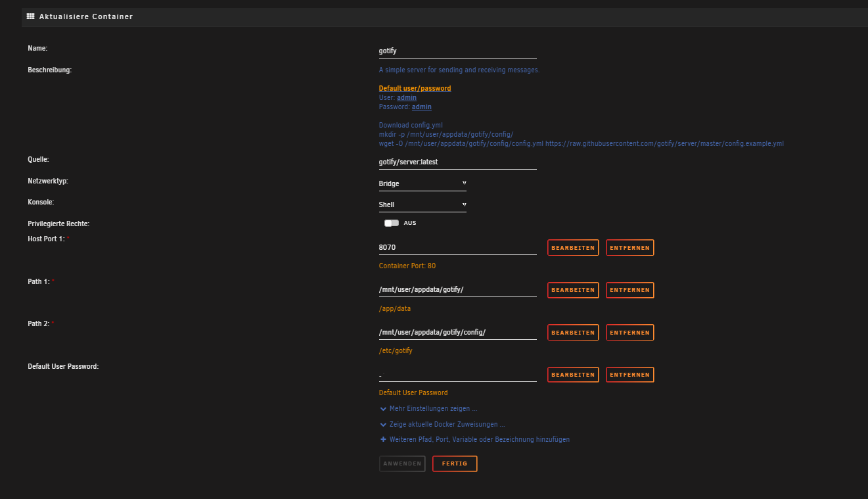Toggle the Privilegierte Rechte switch

point(392,223)
